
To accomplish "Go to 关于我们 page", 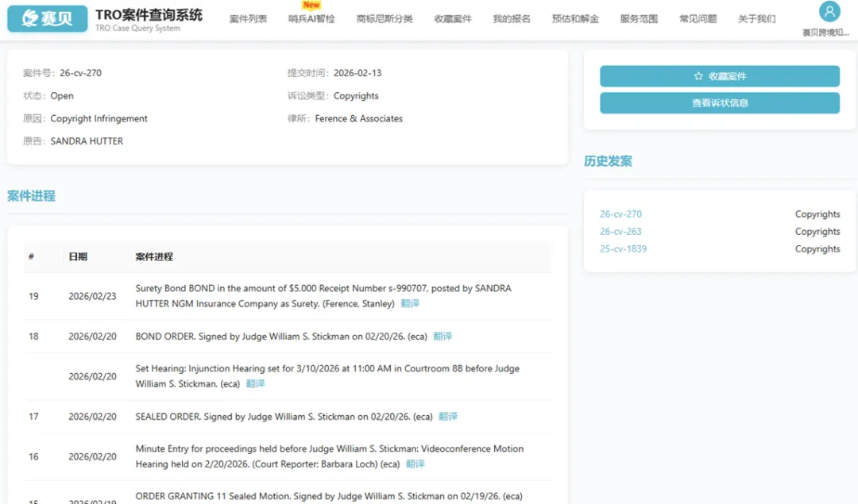I will [x=756, y=19].
